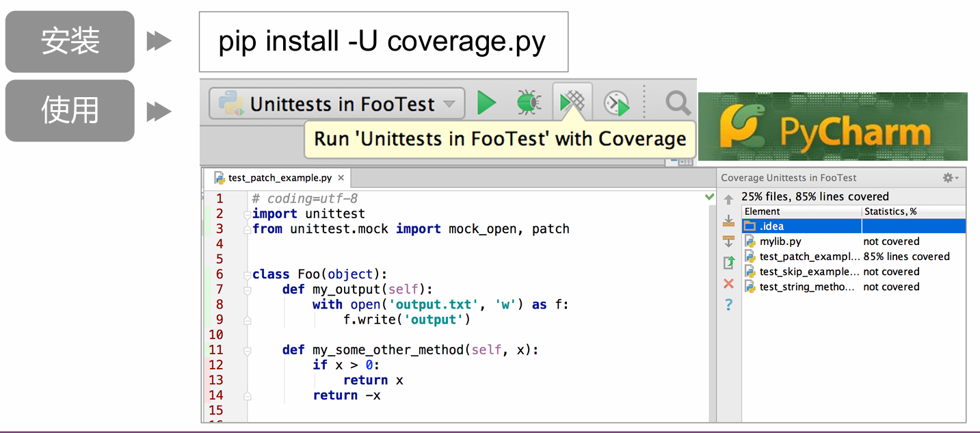Click the flatten packages icon in Coverage panel
Image resolution: width=980 pixels, height=433 pixels.
[x=728, y=220]
